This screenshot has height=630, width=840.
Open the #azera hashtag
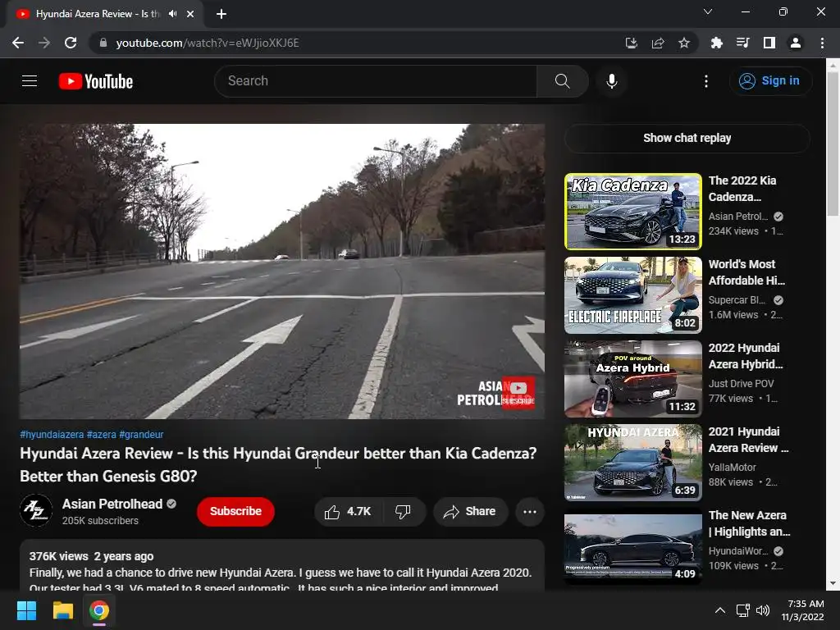click(x=101, y=435)
